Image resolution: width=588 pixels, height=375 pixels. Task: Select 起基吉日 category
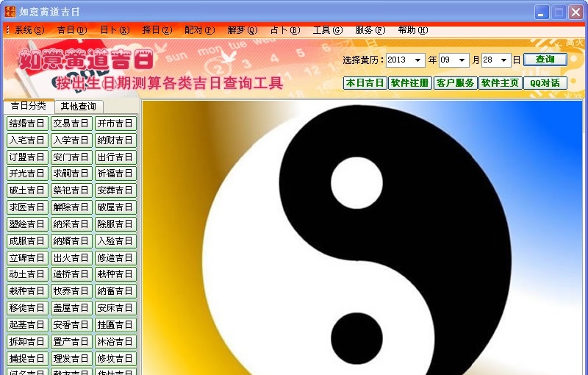[27, 325]
